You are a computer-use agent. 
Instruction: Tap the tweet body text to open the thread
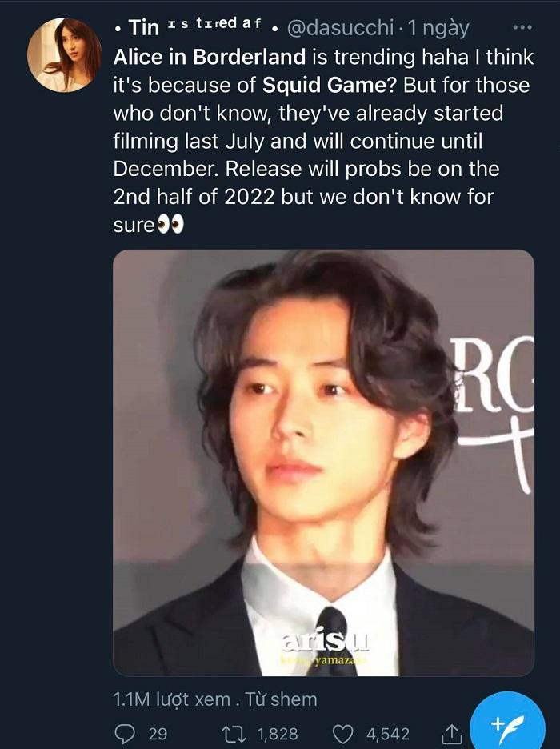tap(323, 141)
